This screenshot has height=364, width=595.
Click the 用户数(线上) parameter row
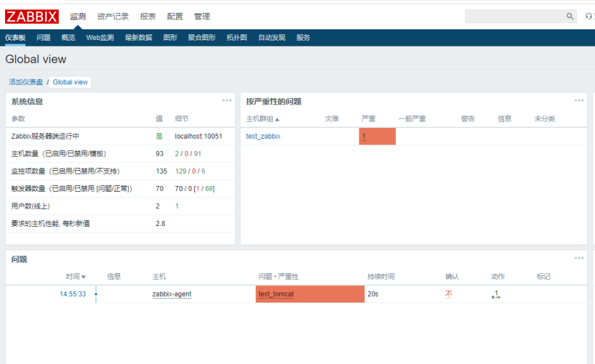point(120,206)
